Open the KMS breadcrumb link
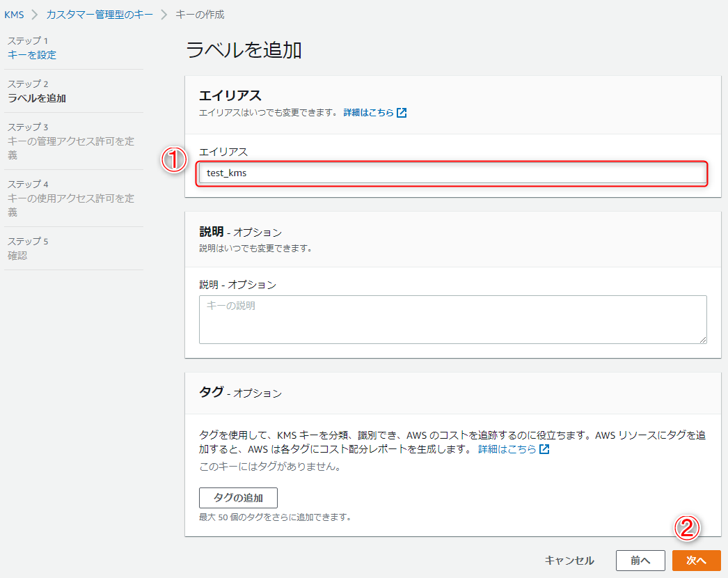728x578 pixels. tap(14, 15)
